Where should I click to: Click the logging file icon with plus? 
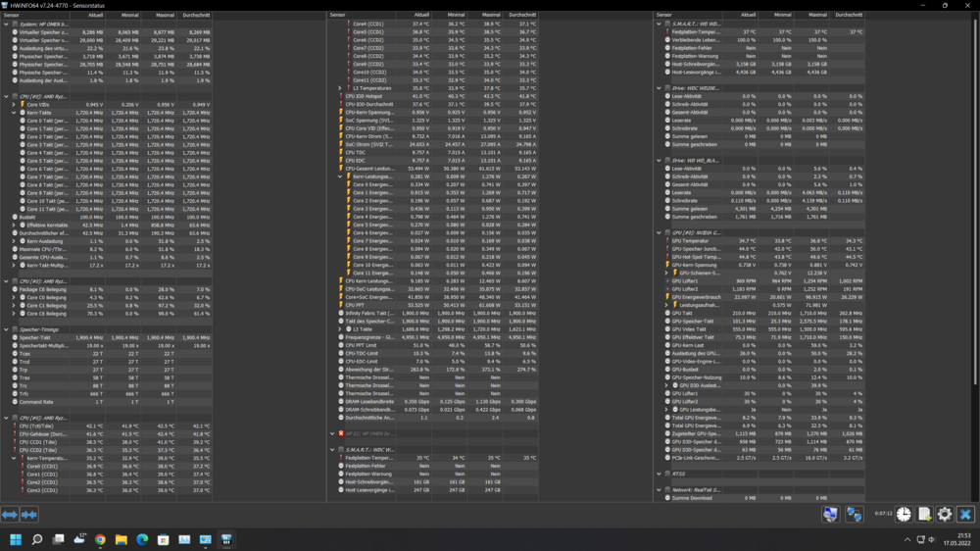924,515
